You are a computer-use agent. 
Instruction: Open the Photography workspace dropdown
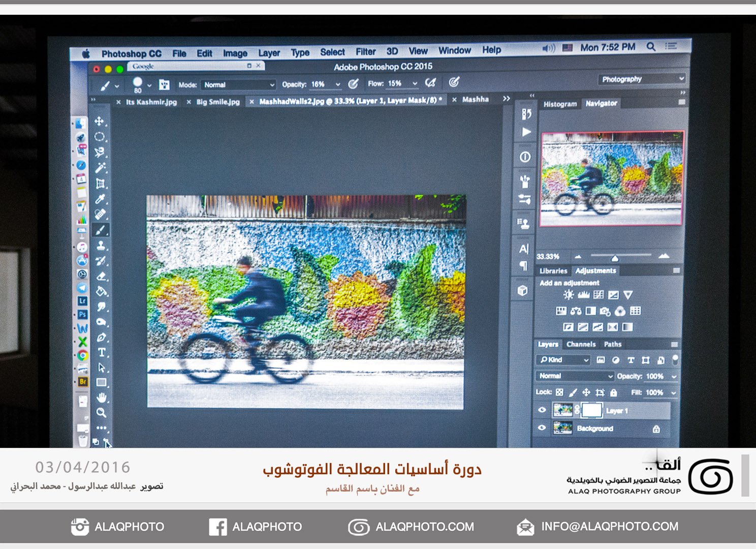coord(642,79)
